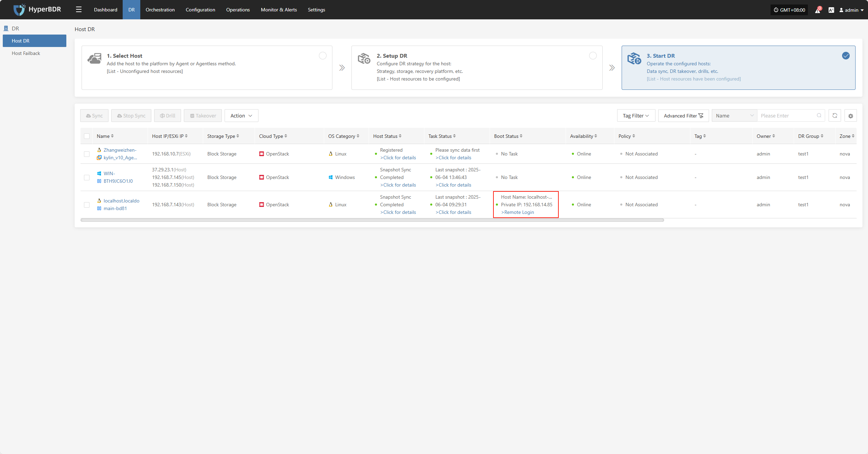868x454 pixels.
Task: Select all hosts with header checkbox
Action: click(x=87, y=136)
